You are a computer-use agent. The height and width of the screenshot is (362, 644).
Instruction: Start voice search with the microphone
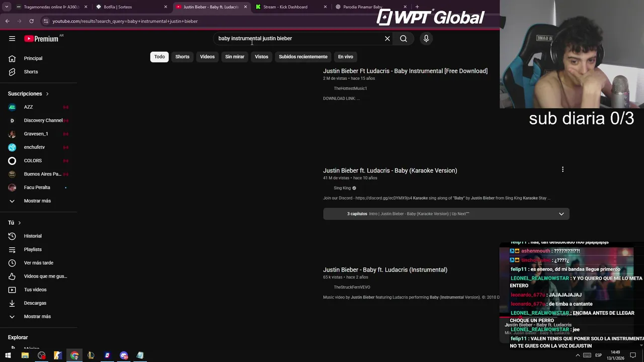click(426, 39)
